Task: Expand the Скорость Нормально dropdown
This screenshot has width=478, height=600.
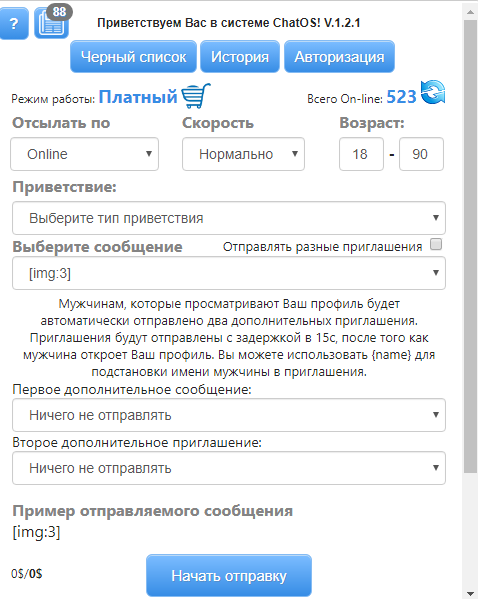Action: [x=243, y=154]
